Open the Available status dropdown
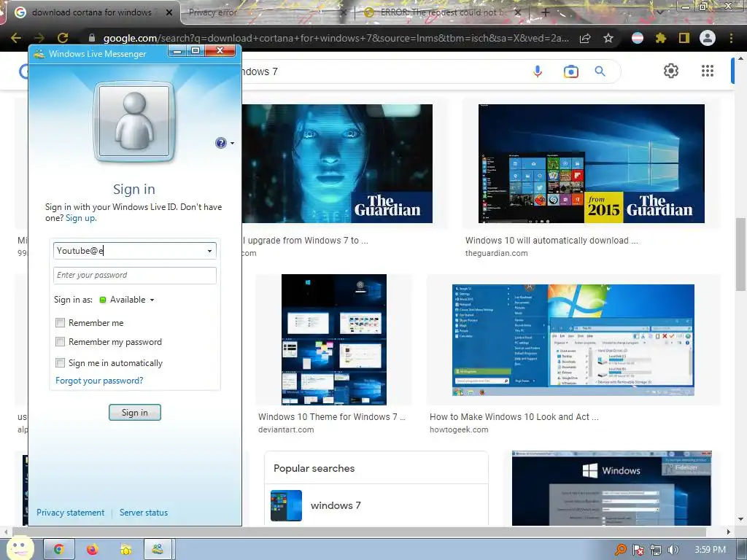 127,300
